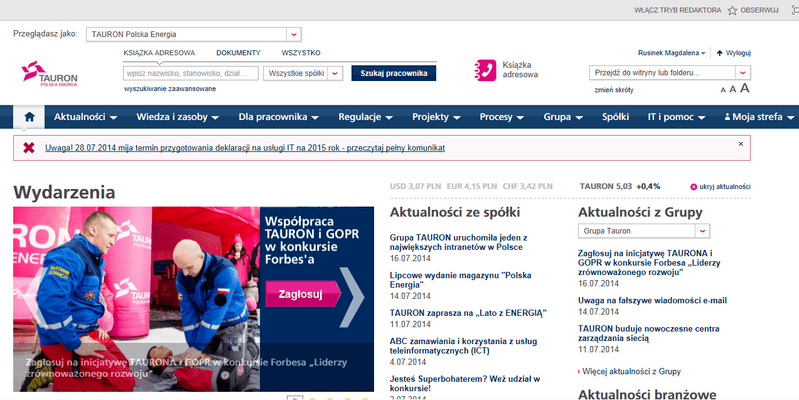Viewport: 799px width, 400px height.
Task: Open news about one of the largest intranets
Action: coord(458,243)
